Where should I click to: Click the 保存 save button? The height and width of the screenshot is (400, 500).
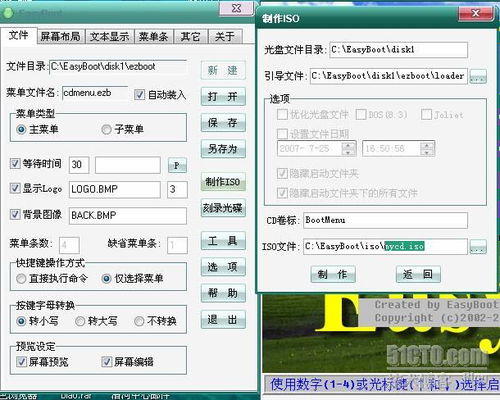tap(223, 123)
